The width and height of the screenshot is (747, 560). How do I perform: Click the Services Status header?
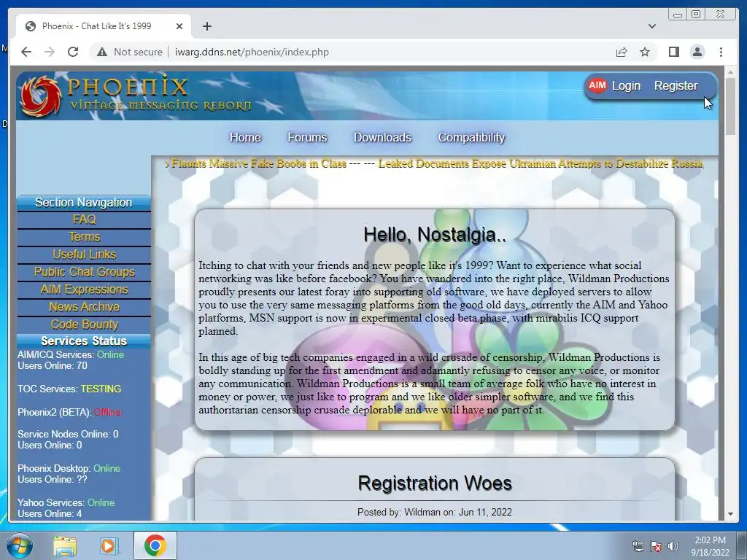coord(84,341)
